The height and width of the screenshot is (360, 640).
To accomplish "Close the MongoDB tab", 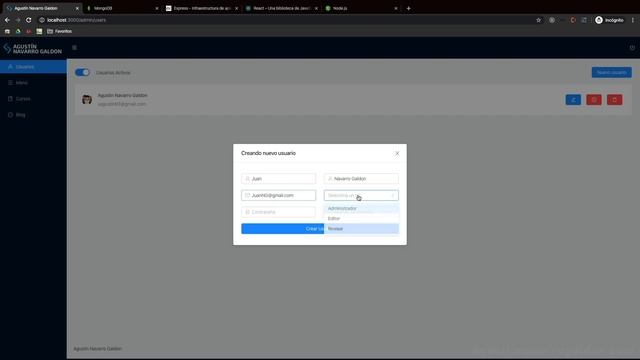I will click(x=157, y=8).
